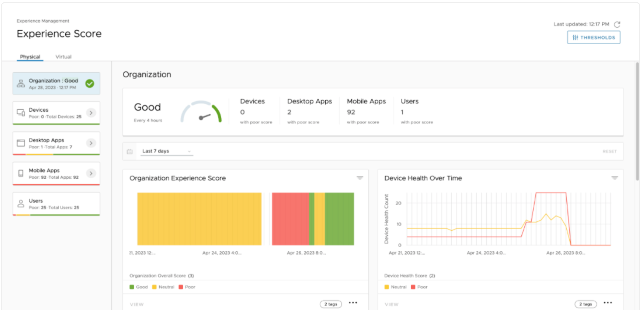The height and width of the screenshot is (315, 644).
Task: Click the Thresholds button
Action: tap(593, 37)
